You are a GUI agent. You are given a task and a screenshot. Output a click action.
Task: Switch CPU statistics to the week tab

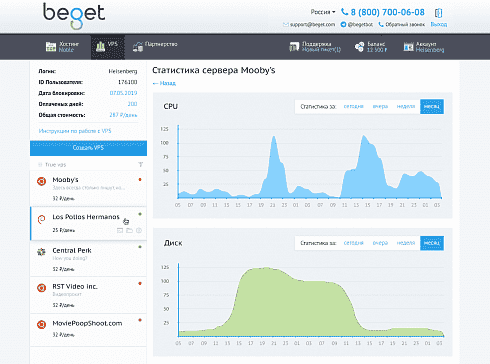pos(406,107)
